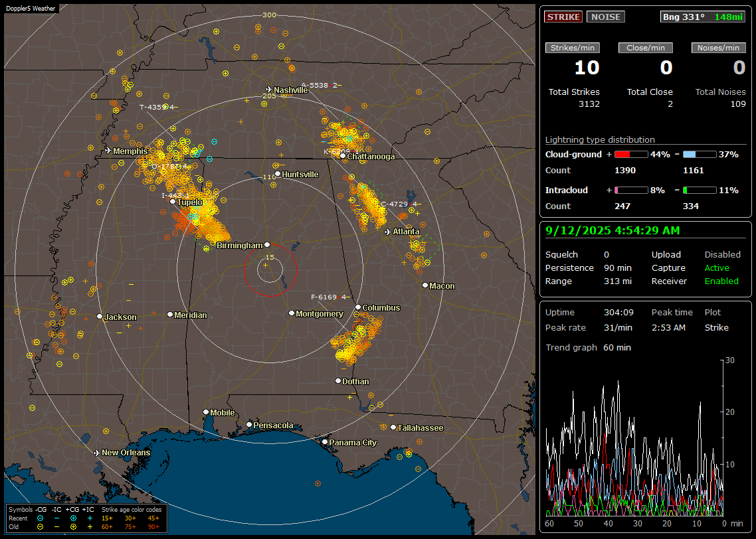Click the Lightning type distribution heading

(600, 139)
